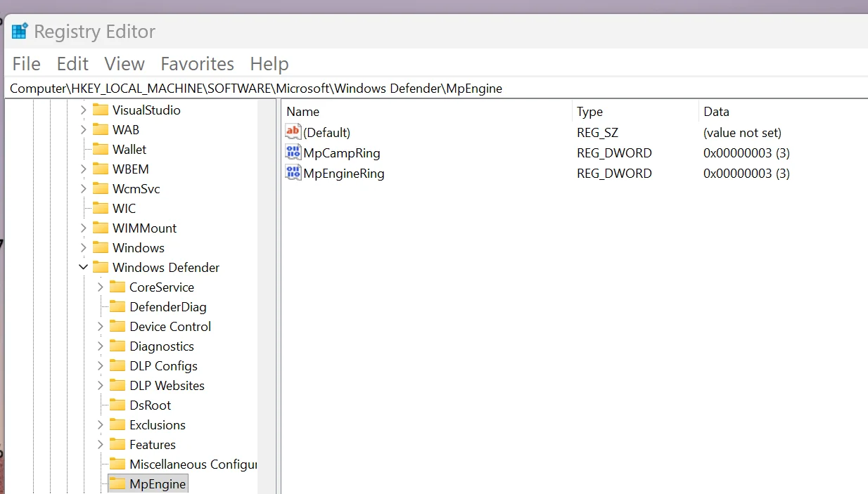The width and height of the screenshot is (868, 494).
Task: Click the REG_SZ type cell
Action: (x=598, y=132)
